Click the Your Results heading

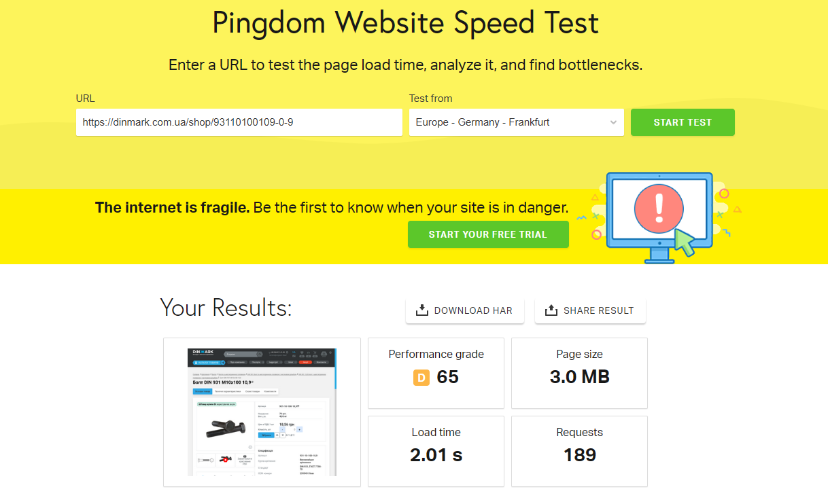tap(226, 308)
